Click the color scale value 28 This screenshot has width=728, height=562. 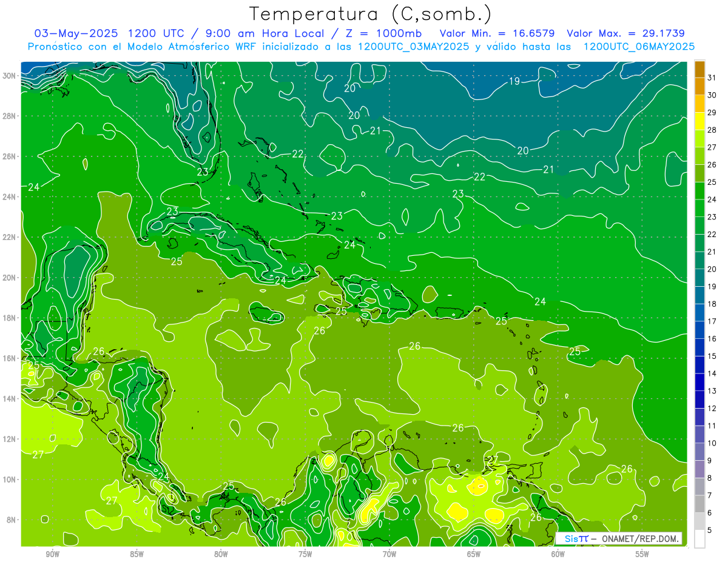712,130
